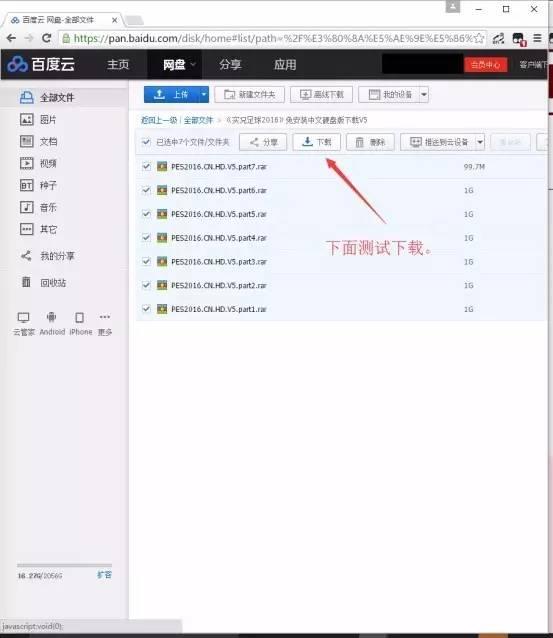Uncheck PES2016.CN.HD.V5.part7.rar
553x638 pixels.
146,166
